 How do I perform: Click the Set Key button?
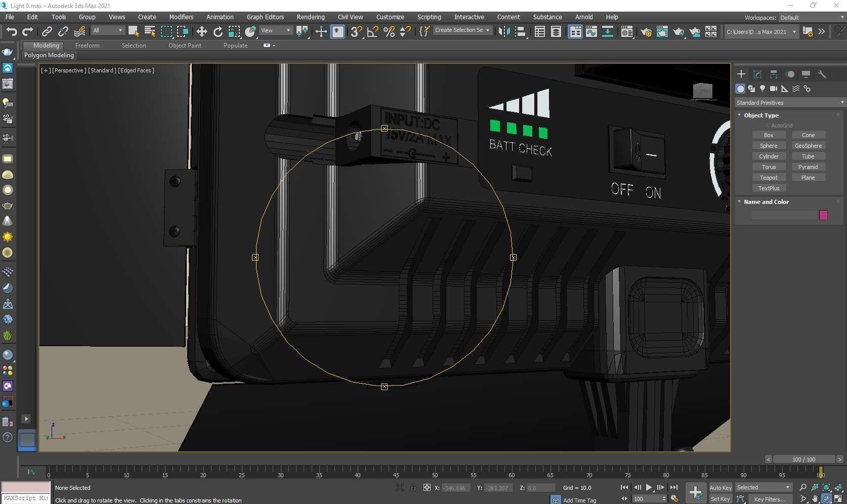click(721, 499)
